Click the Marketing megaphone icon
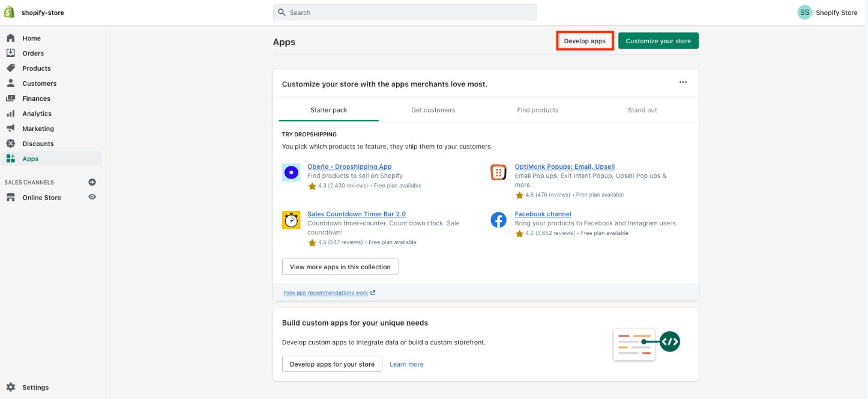This screenshot has width=868, height=399. (10, 129)
